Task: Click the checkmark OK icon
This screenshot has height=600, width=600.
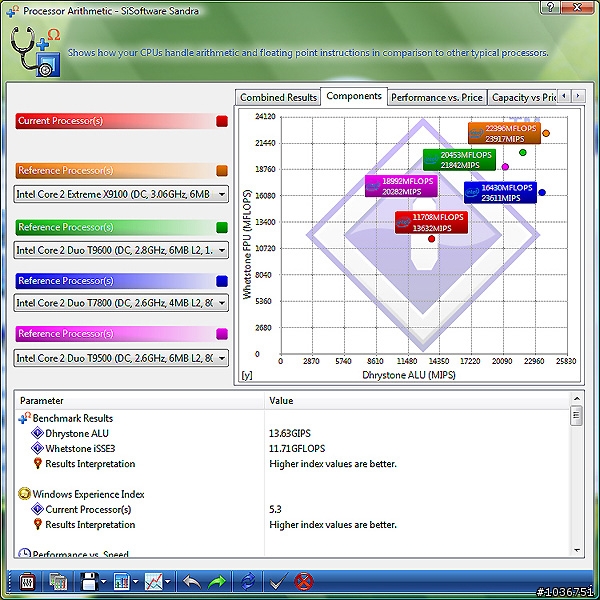Action: pos(278,582)
